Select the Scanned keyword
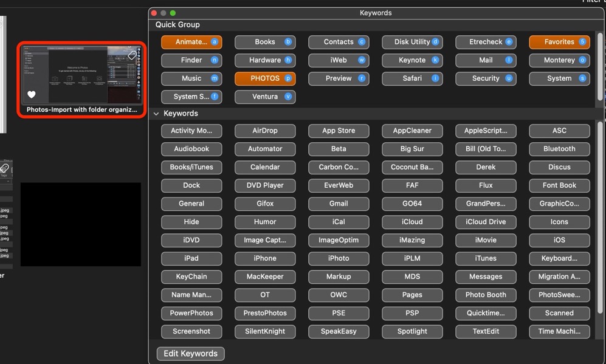This screenshot has width=606, height=364. pos(559,313)
